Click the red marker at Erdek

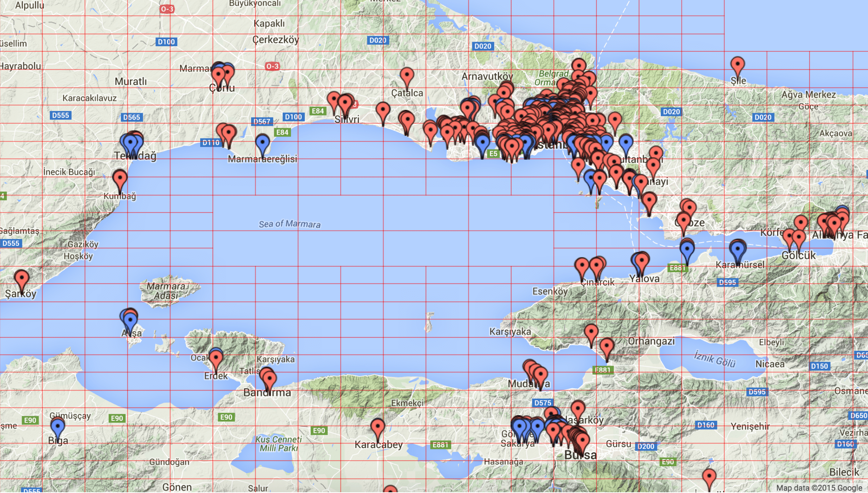216,357
